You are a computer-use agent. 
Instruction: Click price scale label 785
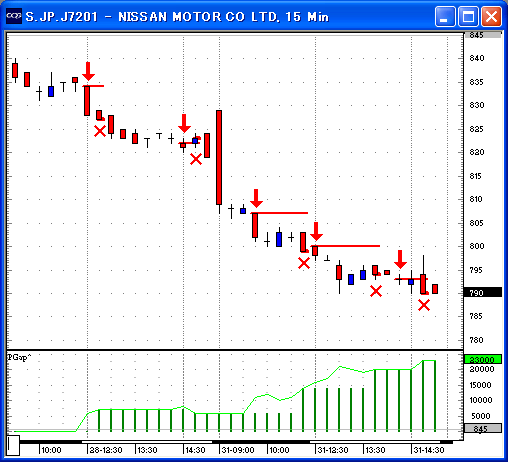(477, 316)
